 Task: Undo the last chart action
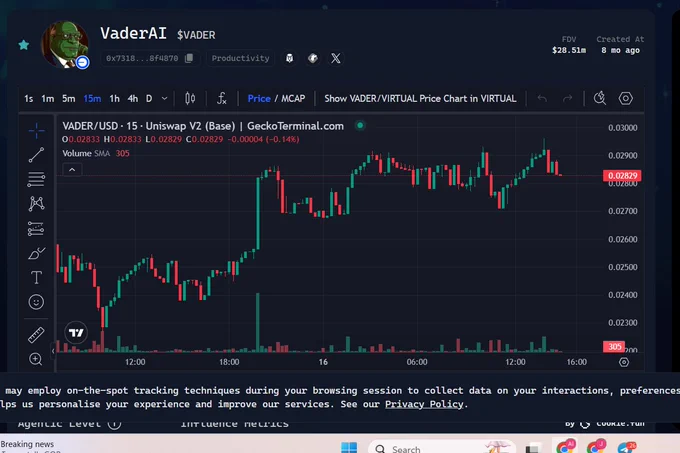(x=542, y=98)
